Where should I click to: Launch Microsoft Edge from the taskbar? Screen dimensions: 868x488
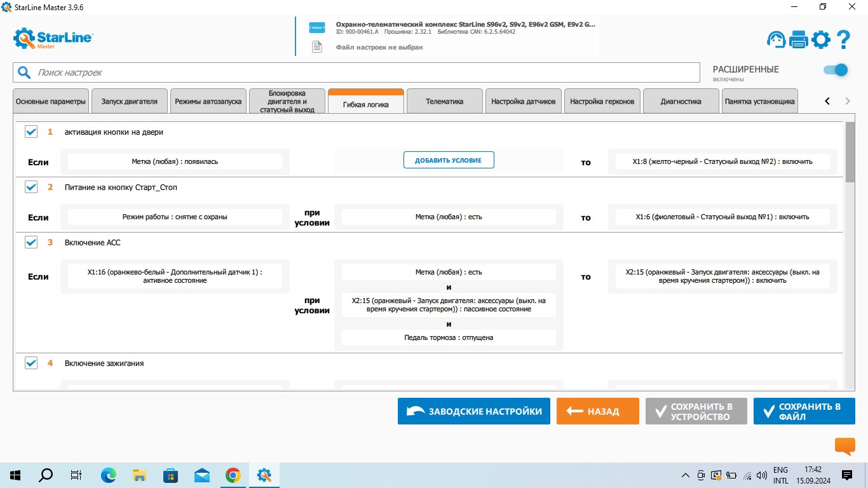click(109, 475)
